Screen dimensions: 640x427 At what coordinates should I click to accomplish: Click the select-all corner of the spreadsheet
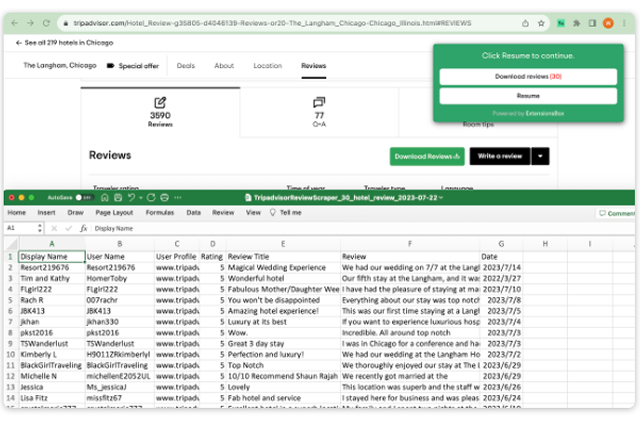pos(11,244)
